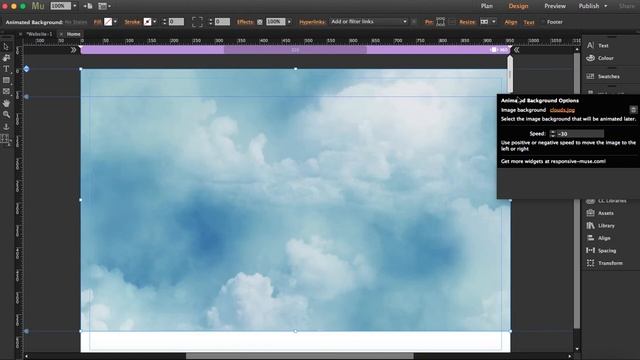This screenshot has width=640, height=360.
Task: Select the Zoom magnifier tool
Action: click(x=6, y=115)
